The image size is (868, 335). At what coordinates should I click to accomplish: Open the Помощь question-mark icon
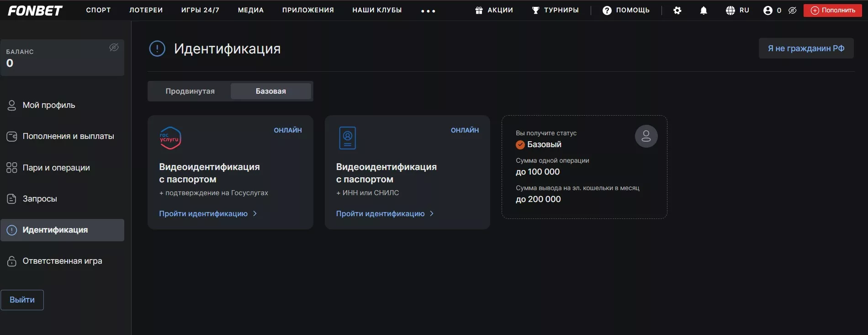tap(607, 11)
